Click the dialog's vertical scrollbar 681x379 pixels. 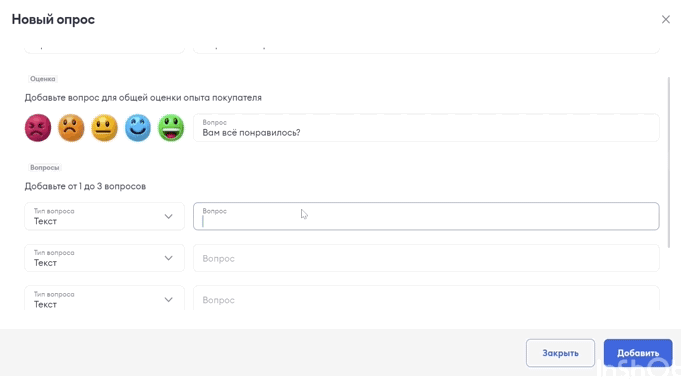pos(669,162)
